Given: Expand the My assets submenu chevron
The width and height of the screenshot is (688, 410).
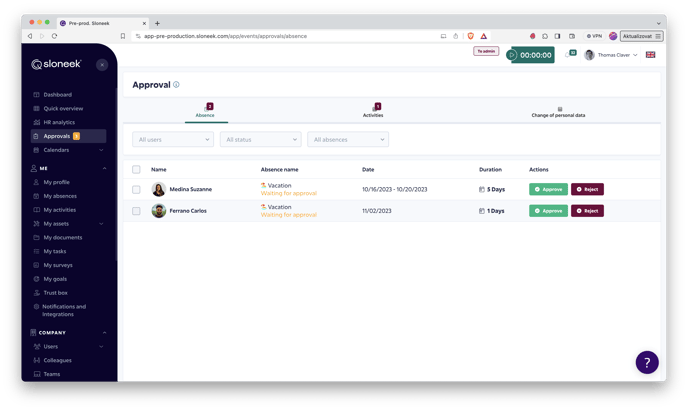Looking at the screenshot, I should tap(101, 224).
